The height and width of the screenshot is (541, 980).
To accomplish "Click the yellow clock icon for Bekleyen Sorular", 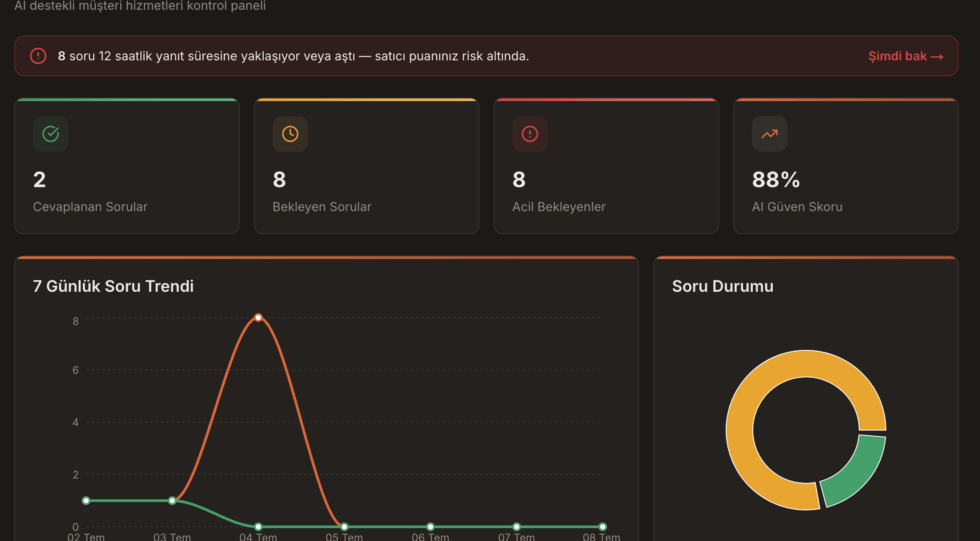I will (290, 134).
